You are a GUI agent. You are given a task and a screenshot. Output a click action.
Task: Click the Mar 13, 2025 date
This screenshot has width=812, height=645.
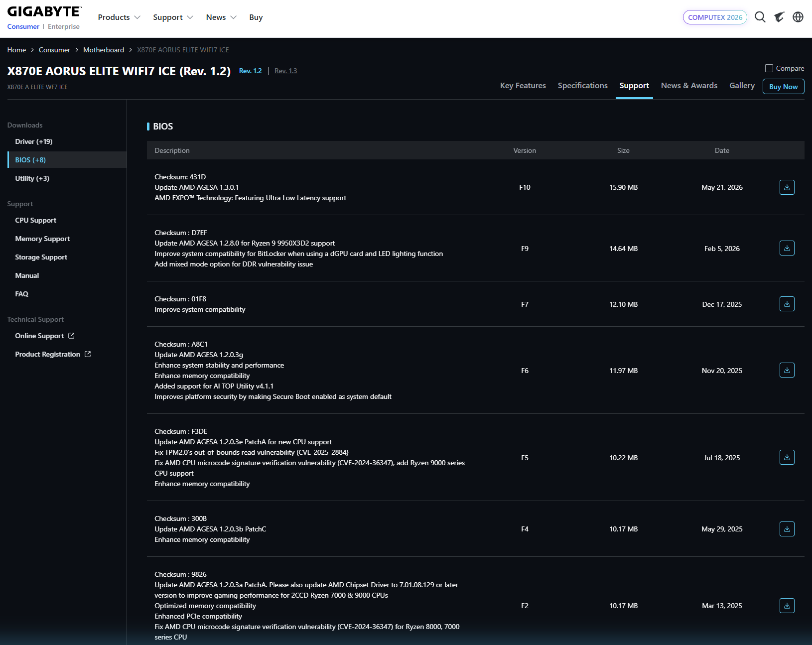pyautogui.click(x=722, y=606)
